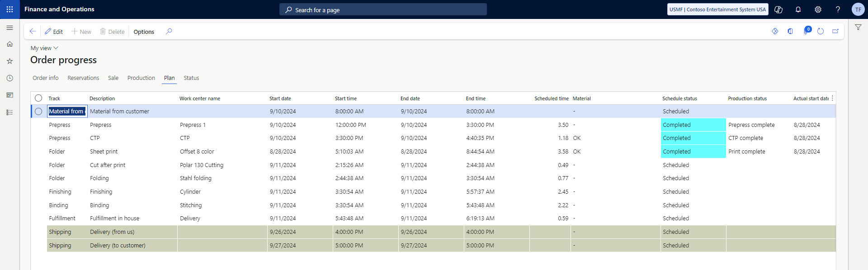This screenshot has height=270, width=868.
Task: Open Modules list icon in the sidebar
Action: [9, 112]
